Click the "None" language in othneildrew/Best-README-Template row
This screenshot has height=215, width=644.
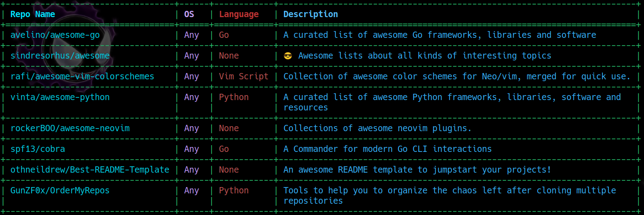tap(229, 169)
